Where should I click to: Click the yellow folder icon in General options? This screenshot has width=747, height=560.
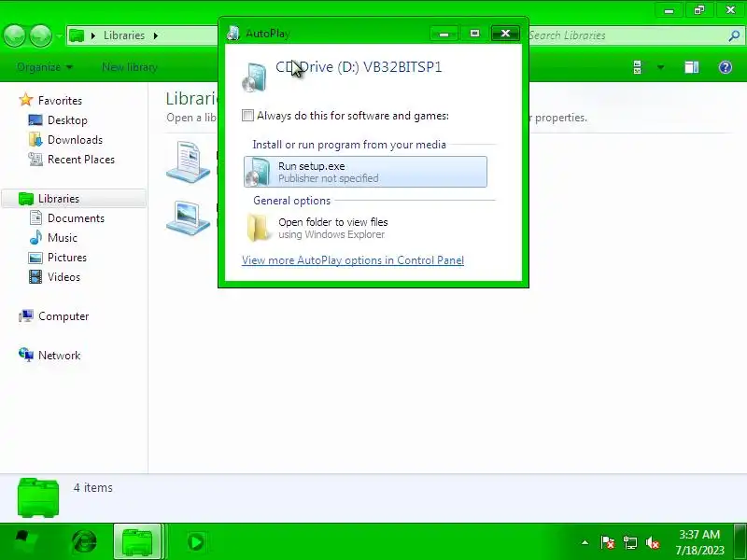(259, 228)
